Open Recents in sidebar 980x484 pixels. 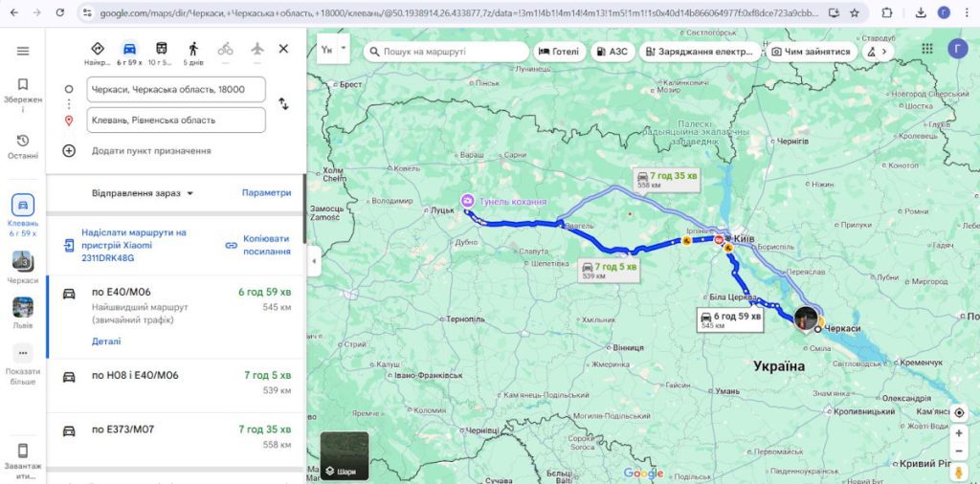23,146
